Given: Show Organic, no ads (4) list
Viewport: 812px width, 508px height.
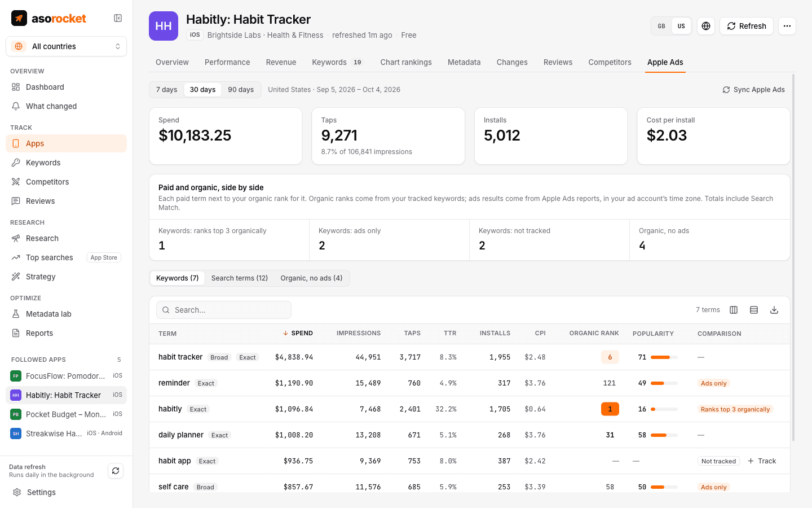Looking at the screenshot, I should [311, 278].
